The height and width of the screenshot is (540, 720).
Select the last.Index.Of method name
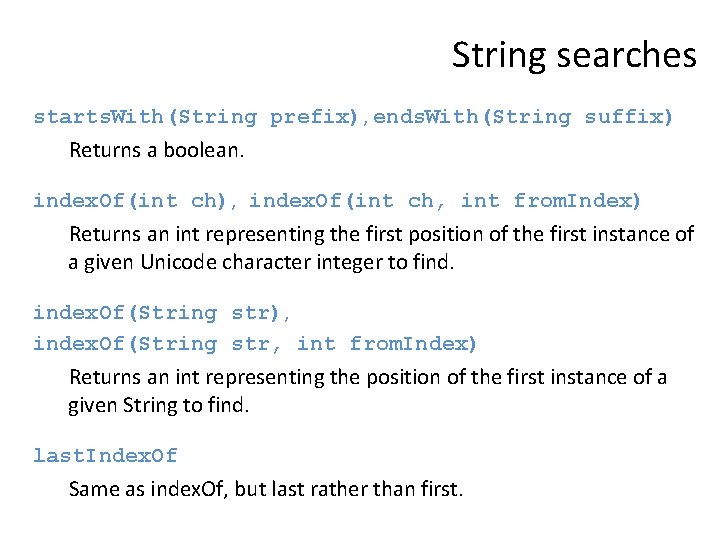[x=105, y=456]
